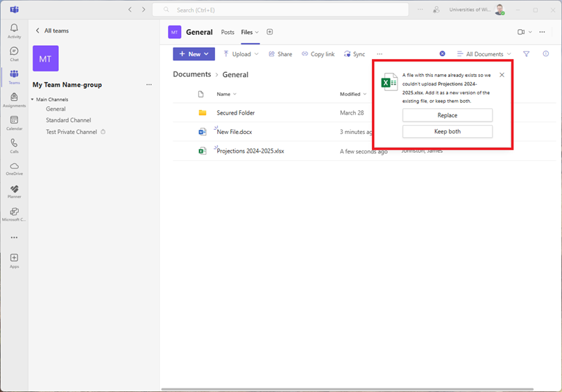Open Chat from the left rail
Screen dimensions: 562x392
click(14, 53)
